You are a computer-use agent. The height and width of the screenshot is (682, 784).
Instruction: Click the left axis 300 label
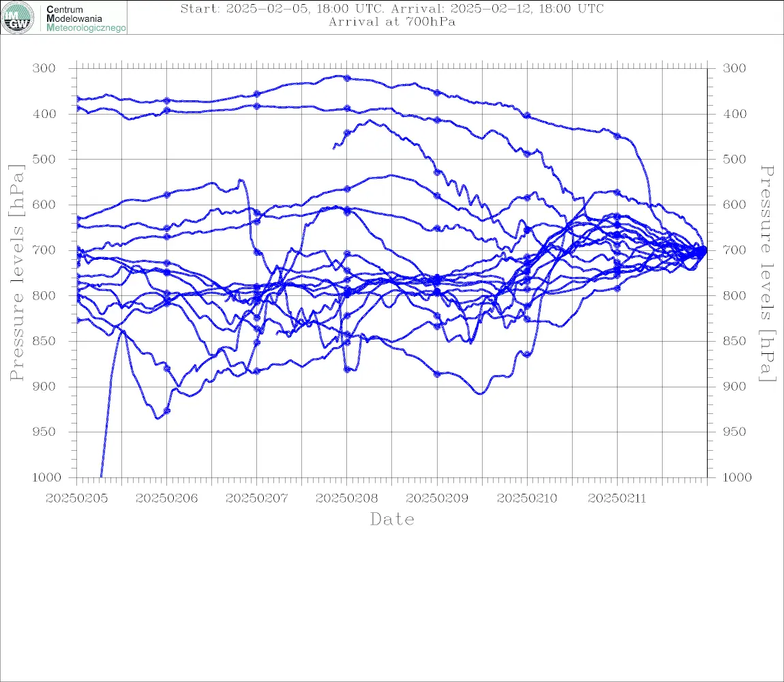(x=44, y=68)
